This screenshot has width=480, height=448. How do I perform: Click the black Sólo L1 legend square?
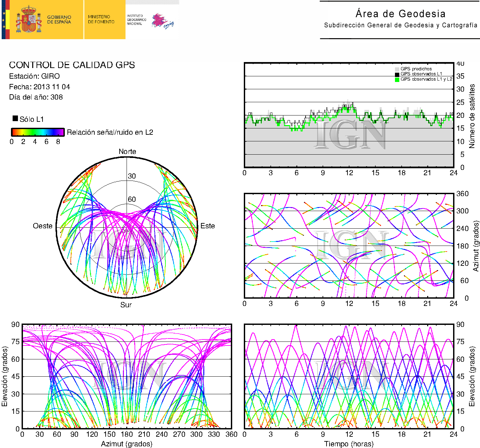15,118
